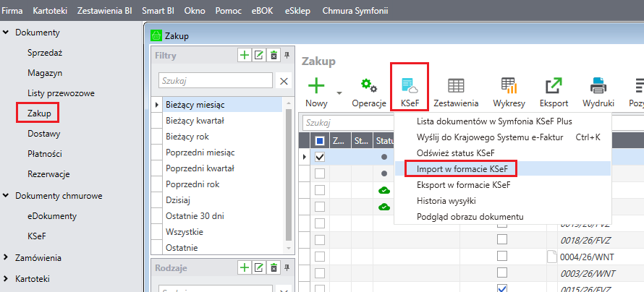The width and height of the screenshot is (644, 292).
Task: Open the Wykresy charts icon
Action: [509, 86]
